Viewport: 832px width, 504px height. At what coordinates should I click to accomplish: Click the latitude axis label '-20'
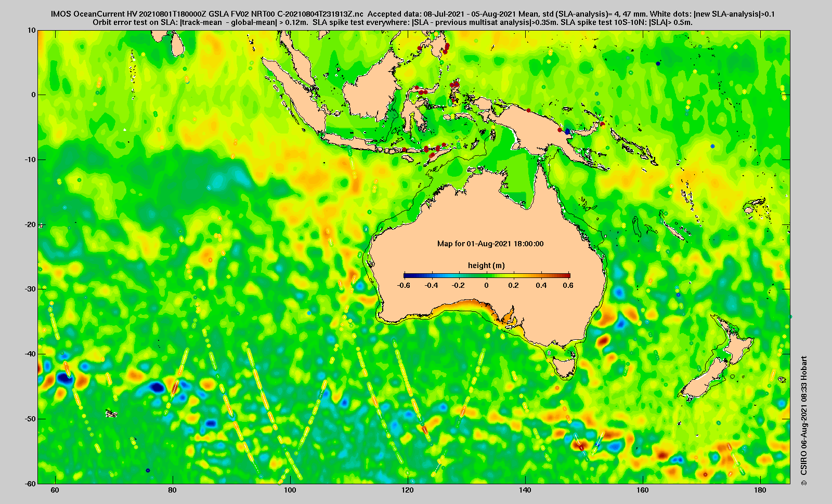pyautogui.click(x=31, y=224)
